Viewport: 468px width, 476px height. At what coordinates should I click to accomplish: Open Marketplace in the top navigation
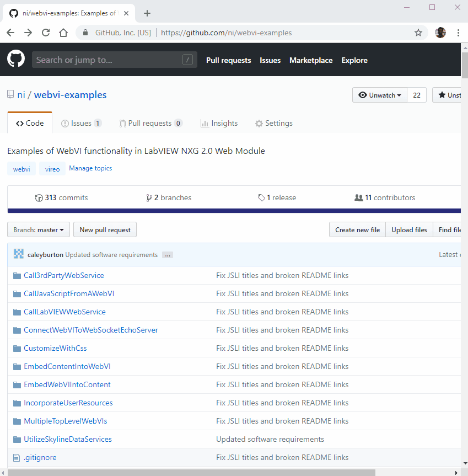point(311,61)
